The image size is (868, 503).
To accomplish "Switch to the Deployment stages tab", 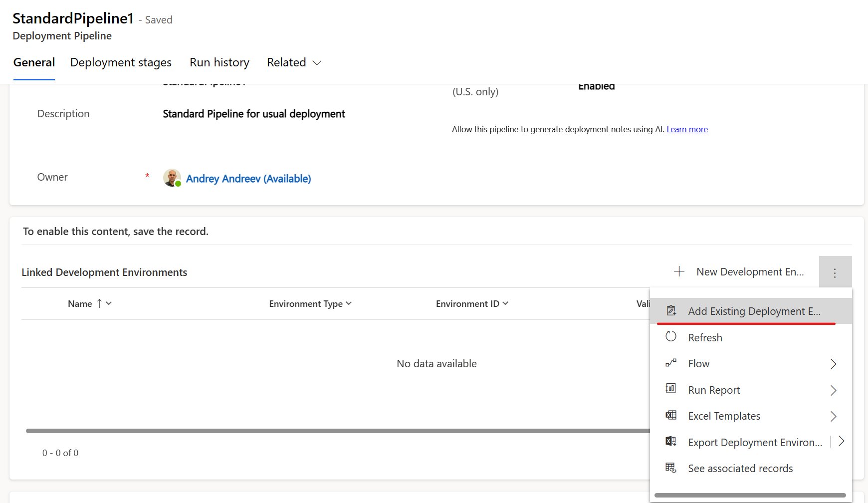I will pos(121,62).
